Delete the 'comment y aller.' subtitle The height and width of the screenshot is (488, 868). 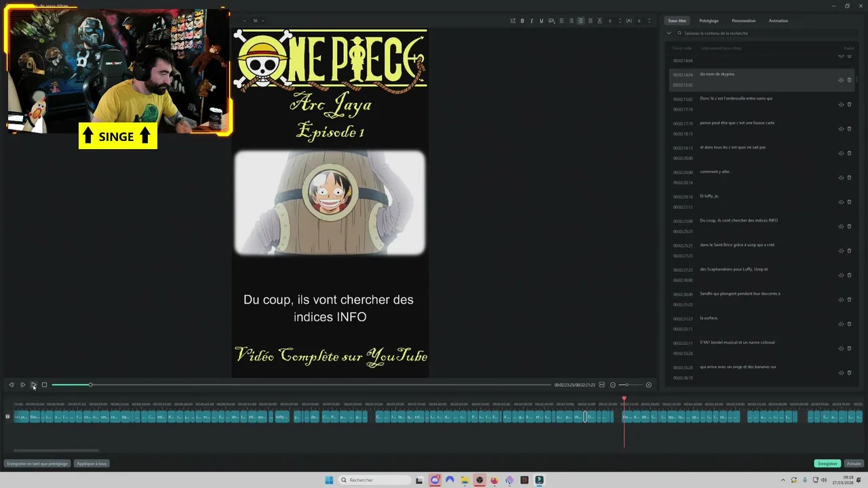coord(849,178)
